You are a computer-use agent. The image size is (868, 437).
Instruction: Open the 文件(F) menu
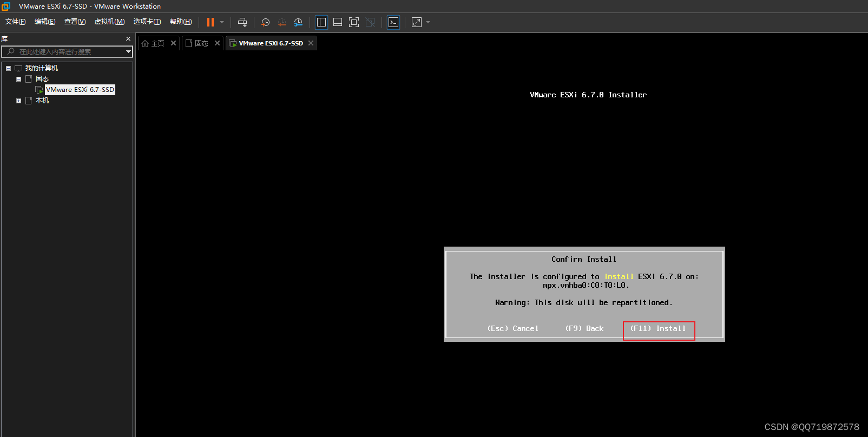(x=16, y=22)
